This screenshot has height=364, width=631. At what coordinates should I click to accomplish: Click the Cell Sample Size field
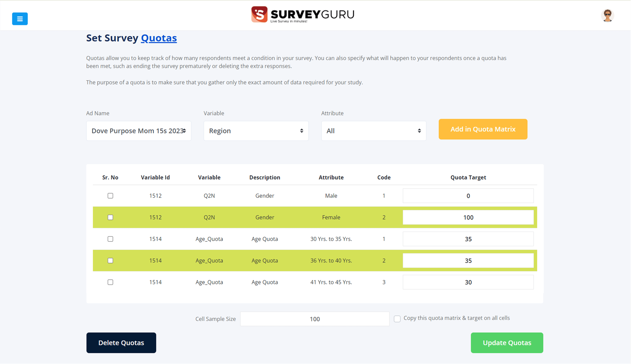click(315, 319)
